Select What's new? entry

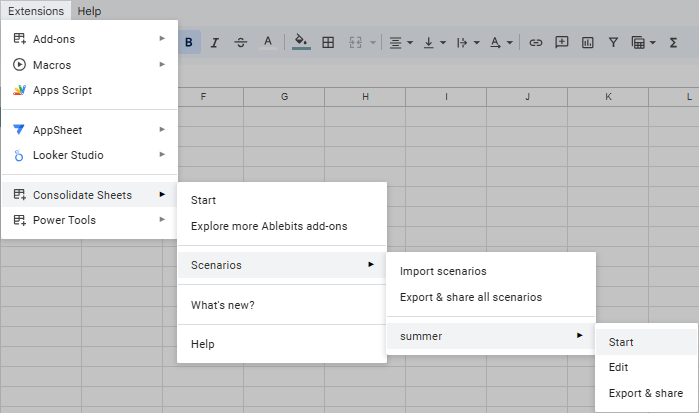[x=282, y=305]
